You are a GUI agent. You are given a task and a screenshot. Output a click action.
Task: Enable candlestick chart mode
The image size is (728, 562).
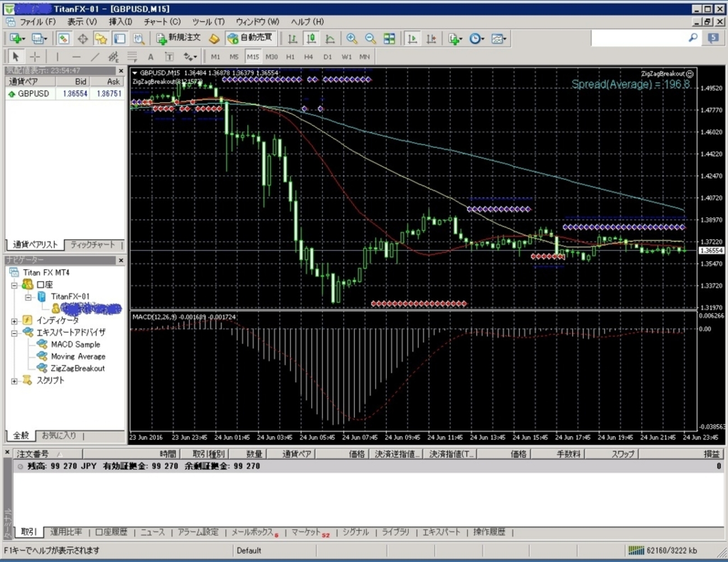click(311, 39)
